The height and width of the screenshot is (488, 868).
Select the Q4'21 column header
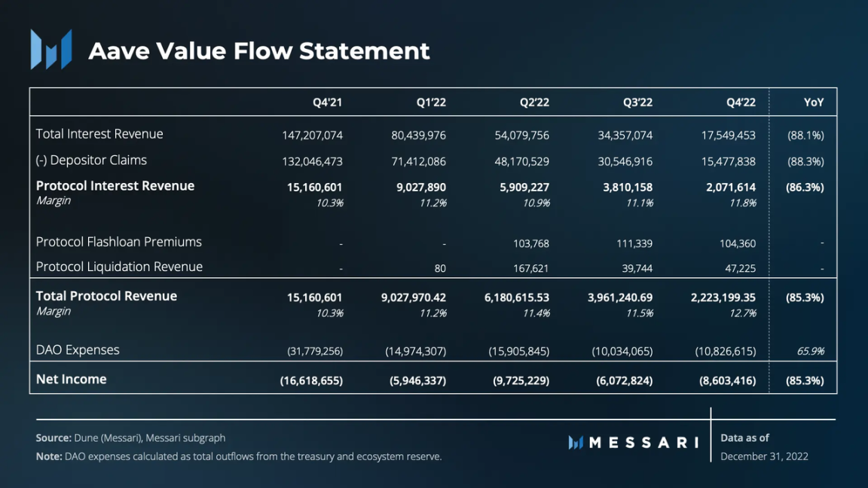coord(328,102)
